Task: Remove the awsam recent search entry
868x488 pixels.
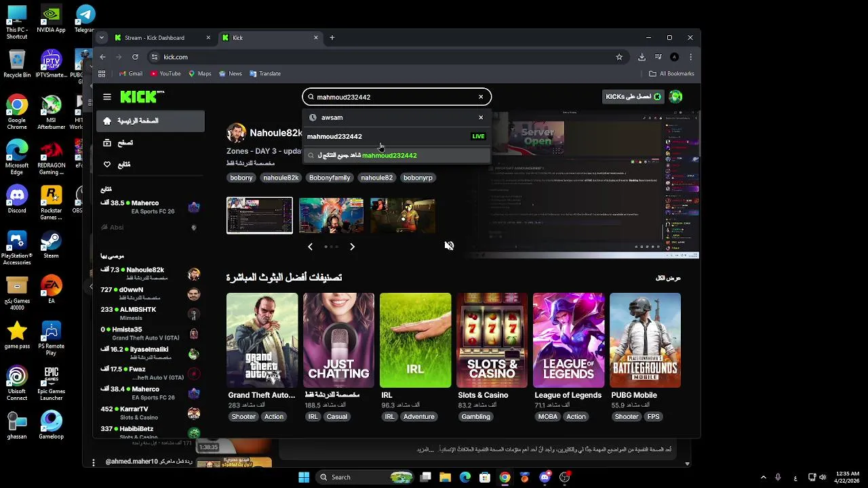Action: 481,117
